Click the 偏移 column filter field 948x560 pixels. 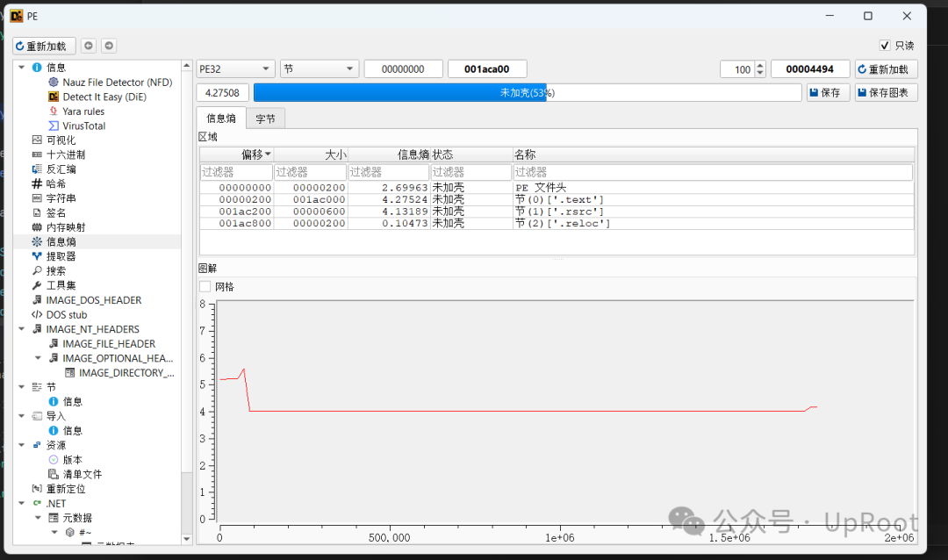pyautogui.click(x=236, y=172)
